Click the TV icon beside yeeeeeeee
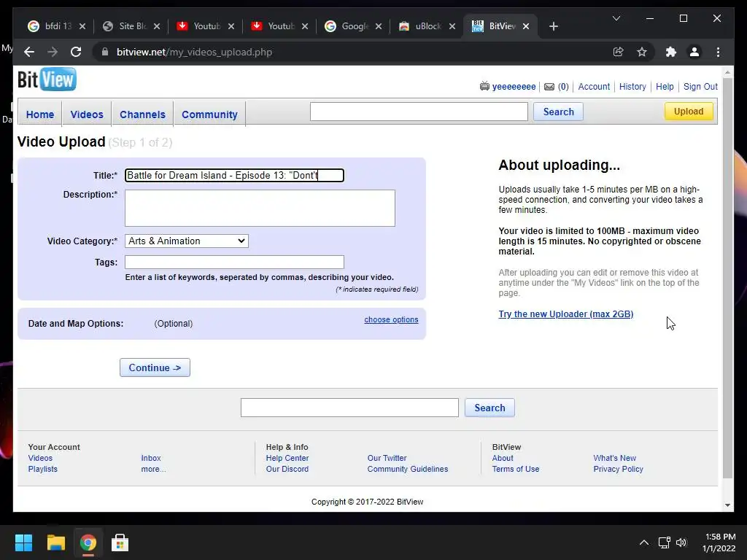The image size is (747, 560). click(484, 87)
